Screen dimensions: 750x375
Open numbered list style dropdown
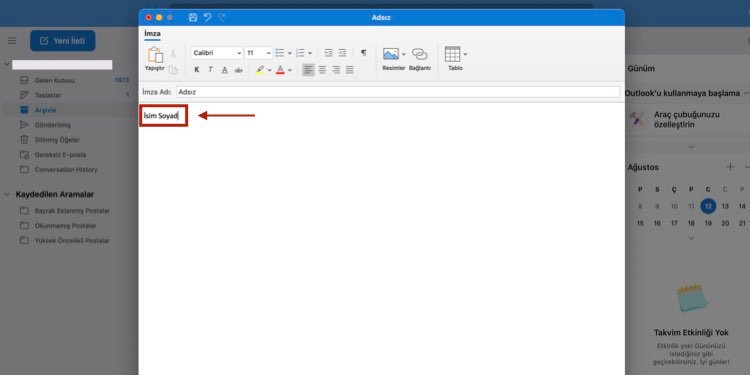(x=310, y=53)
